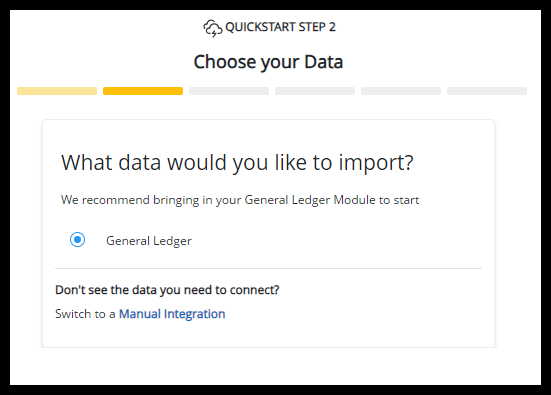Click the Quickstart cloud lightning icon

[x=213, y=28]
